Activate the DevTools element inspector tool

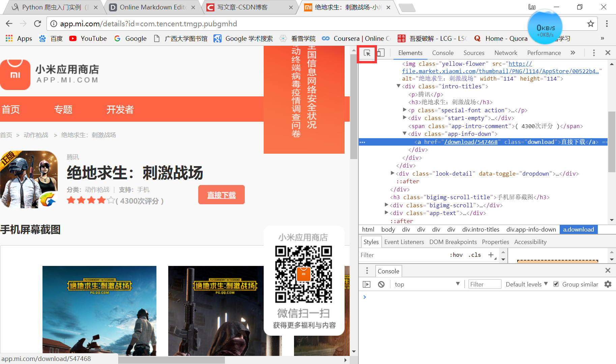coord(367,53)
